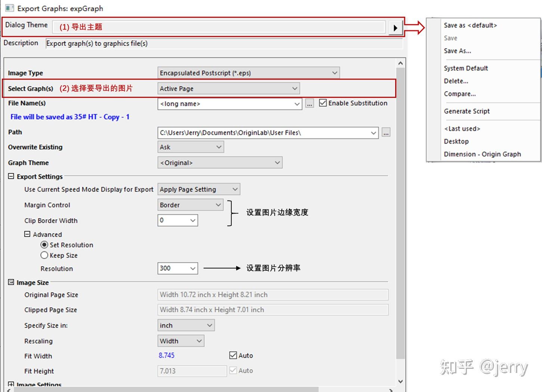Viewport: 542px width, 392px height.
Task: Open the Rescaling Width dropdown
Action: point(181,341)
